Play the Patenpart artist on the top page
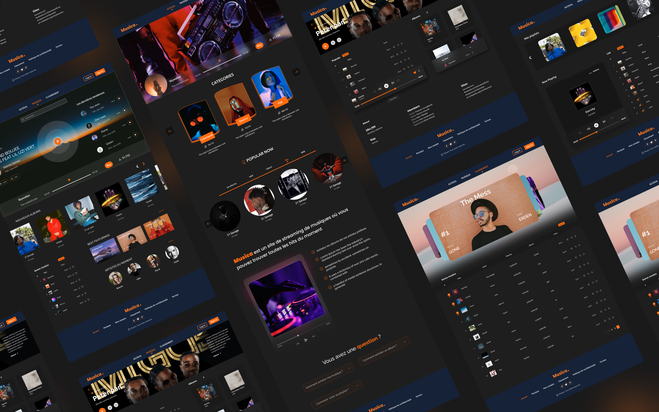Screen dimensions: 659x412 (325, 46)
